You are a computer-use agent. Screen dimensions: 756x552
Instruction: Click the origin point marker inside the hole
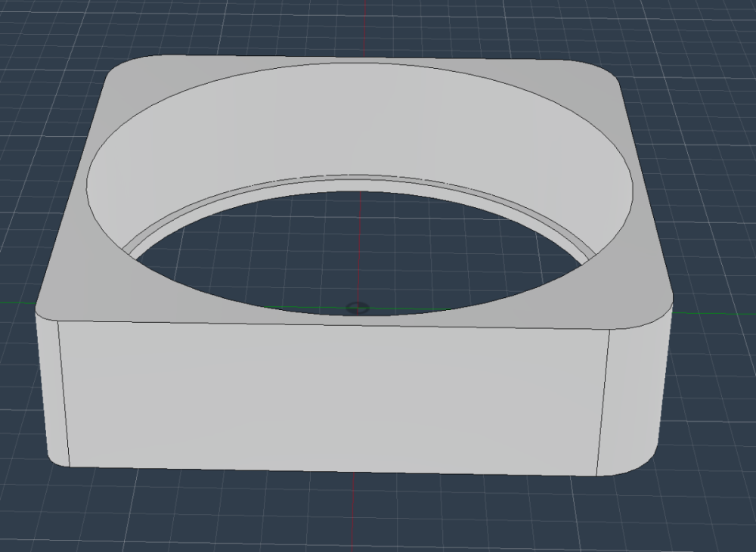[358, 308]
